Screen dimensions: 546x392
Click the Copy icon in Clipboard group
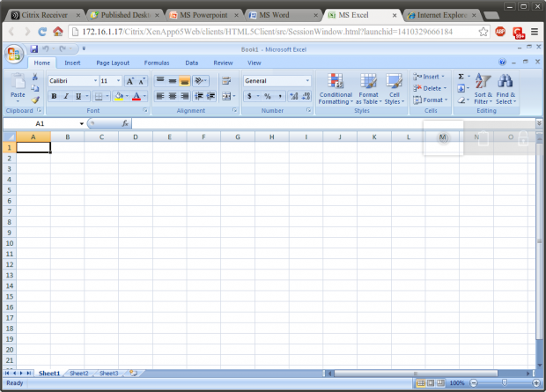tap(35, 88)
